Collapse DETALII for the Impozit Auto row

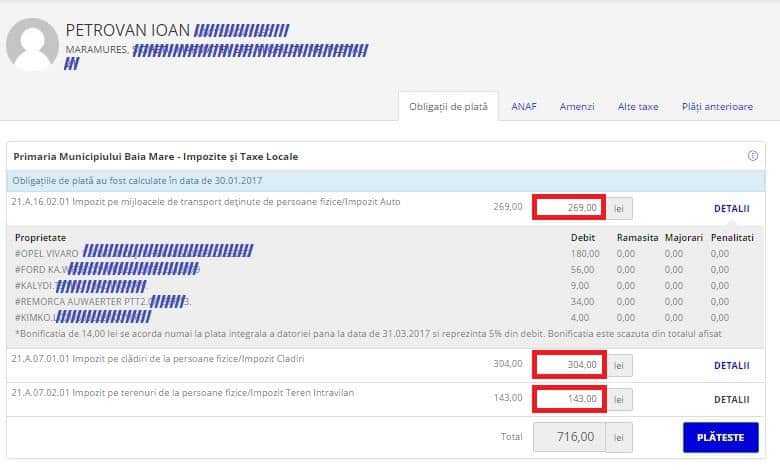click(731, 209)
